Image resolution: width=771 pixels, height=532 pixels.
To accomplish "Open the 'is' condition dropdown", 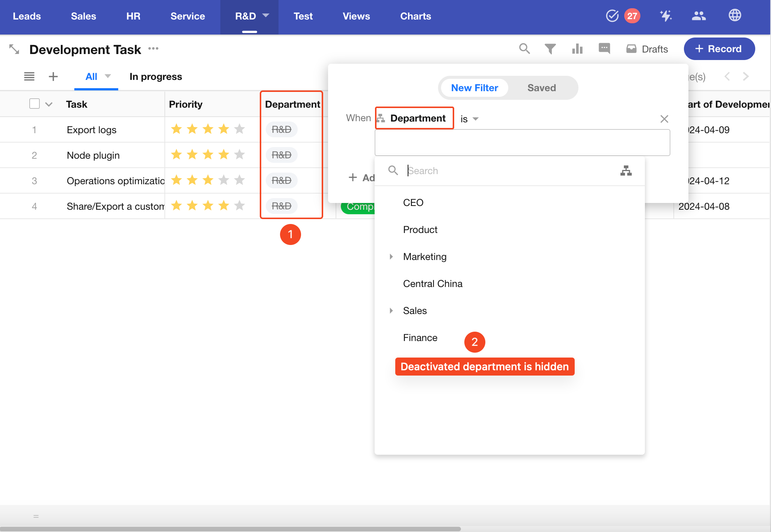I will pyautogui.click(x=469, y=119).
